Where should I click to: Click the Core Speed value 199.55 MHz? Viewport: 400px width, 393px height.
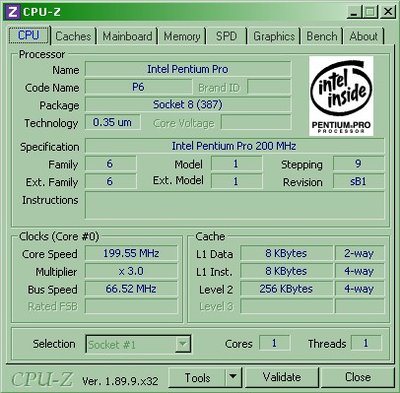click(131, 253)
